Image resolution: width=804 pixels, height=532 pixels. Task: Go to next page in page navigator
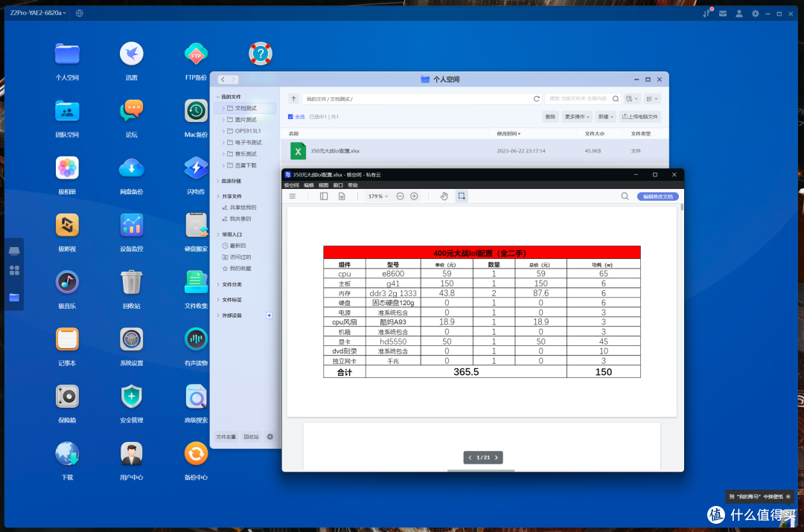click(497, 458)
